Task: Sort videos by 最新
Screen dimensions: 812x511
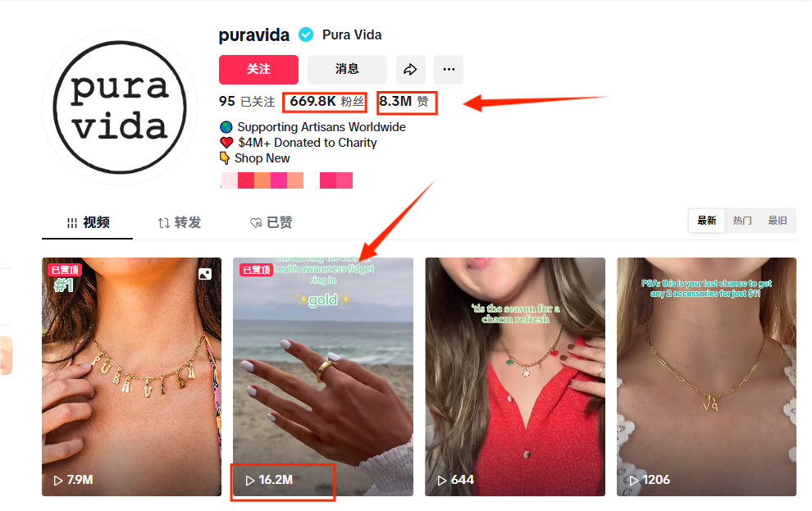Action: (x=706, y=221)
